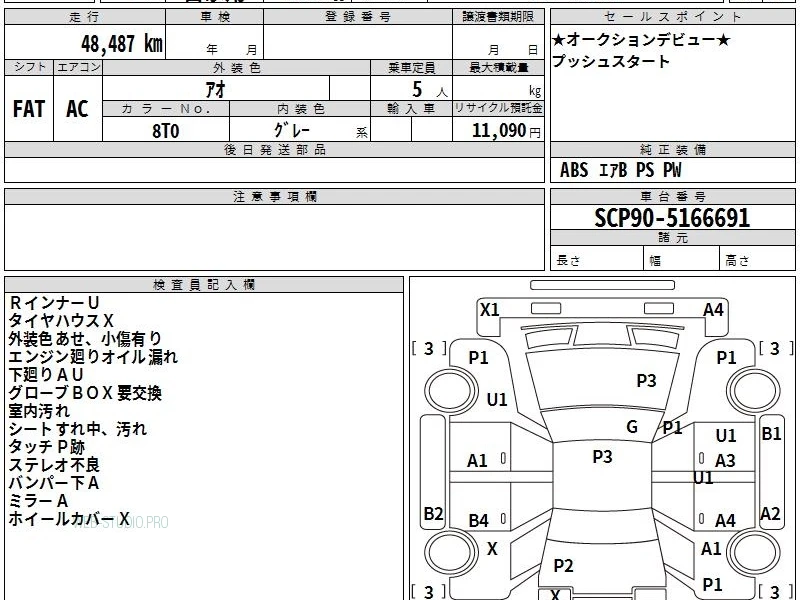
Task: Click the 内装色 header
Action: click(301, 109)
